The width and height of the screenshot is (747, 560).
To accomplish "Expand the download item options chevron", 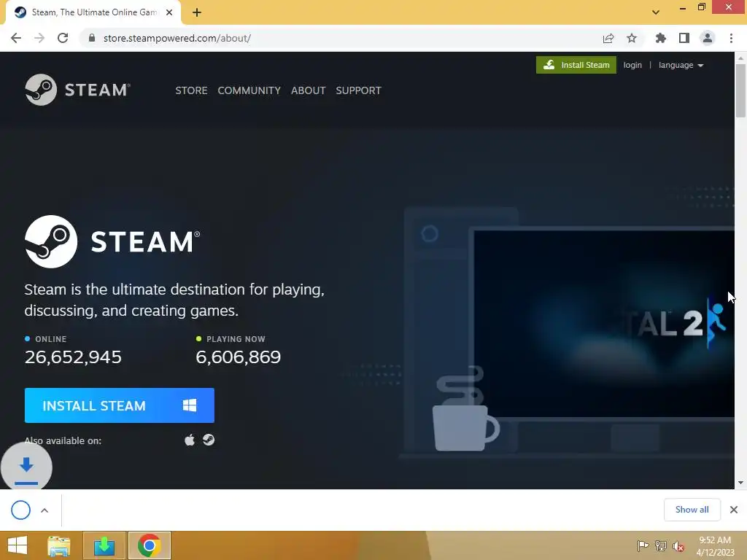I will click(x=44, y=510).
